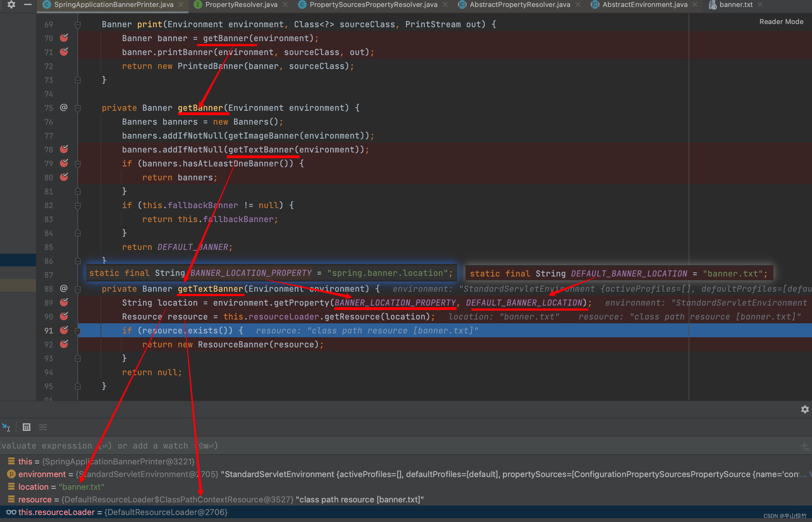Remove breakpoint on line 78
Image resolution: width=812 pixels, height=522 pixels.
64,149
